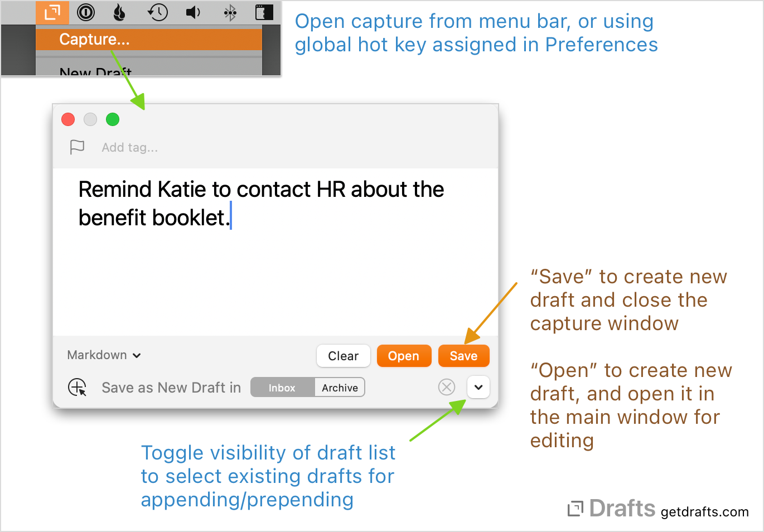This screenshot has width=764, height=532.
Task: Open the Time Machine menu bar icon
Action: pos(158,12)
